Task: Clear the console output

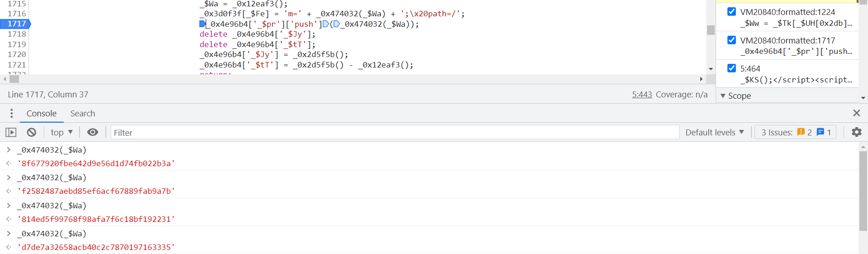Action: coord(31,132)
